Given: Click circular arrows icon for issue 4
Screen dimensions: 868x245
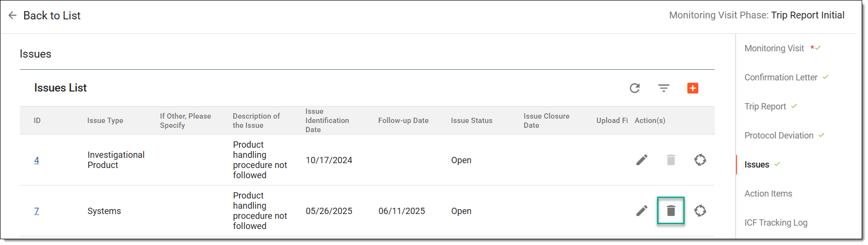Looking at the screenshot, I should click(x=700, y=160).
